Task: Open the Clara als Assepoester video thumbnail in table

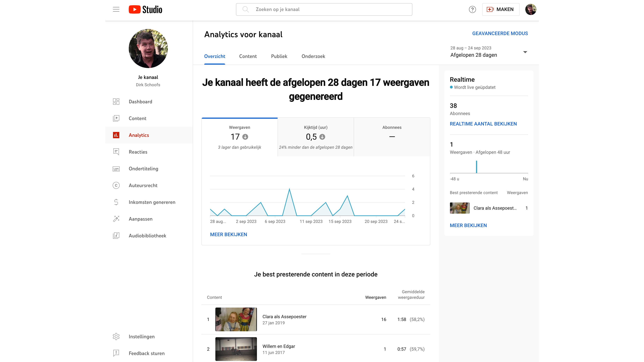Action: click(236, 319)
